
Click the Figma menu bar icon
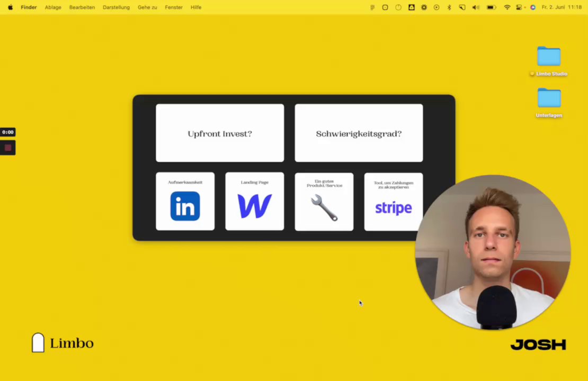(372, 7)
